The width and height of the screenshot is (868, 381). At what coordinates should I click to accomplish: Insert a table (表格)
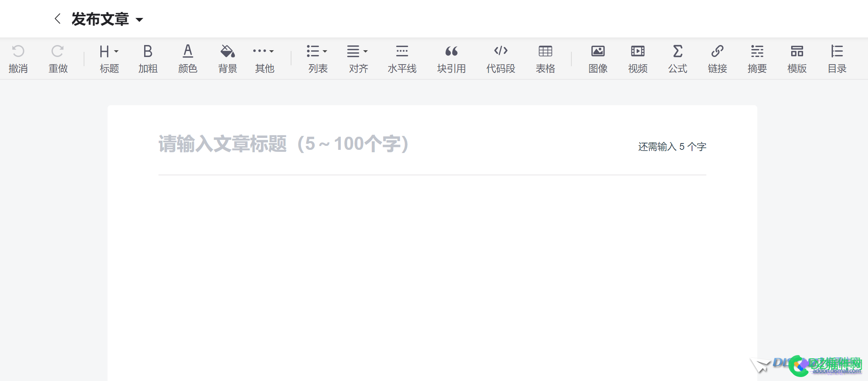[x=545, y=58]
